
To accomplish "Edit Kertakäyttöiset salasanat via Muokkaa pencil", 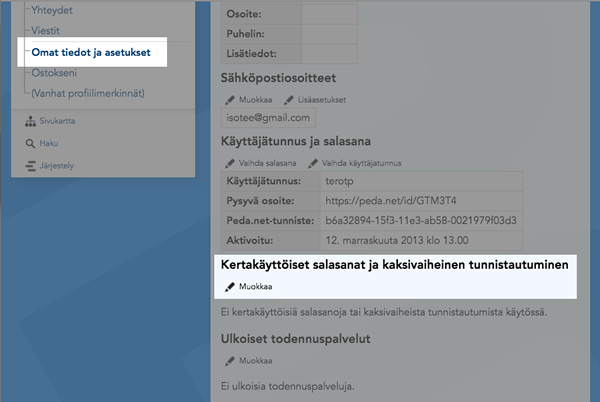I will pyautogui.click(x=230, y=286).
